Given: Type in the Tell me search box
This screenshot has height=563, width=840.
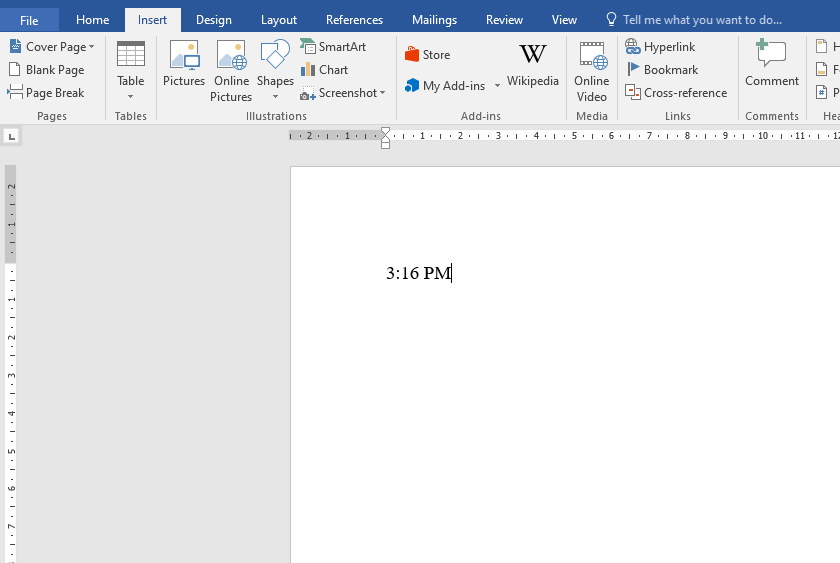Looking at the screenshot, I should click(x=702, y=20).
